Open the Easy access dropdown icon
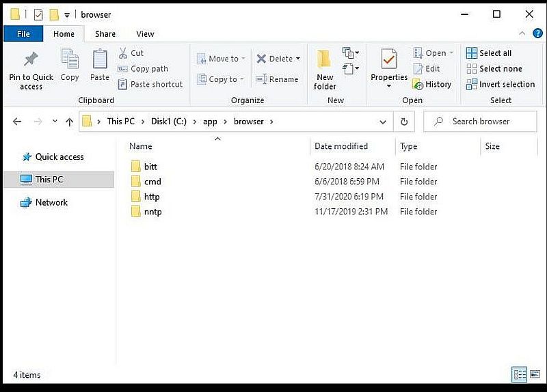 (x=351, y=68)
